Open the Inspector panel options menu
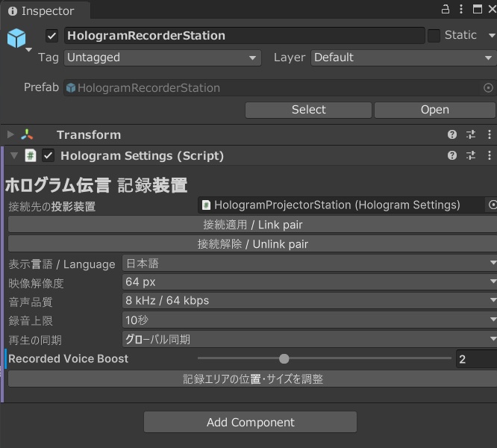Screen dimensions: 497x448 [461, 9]
